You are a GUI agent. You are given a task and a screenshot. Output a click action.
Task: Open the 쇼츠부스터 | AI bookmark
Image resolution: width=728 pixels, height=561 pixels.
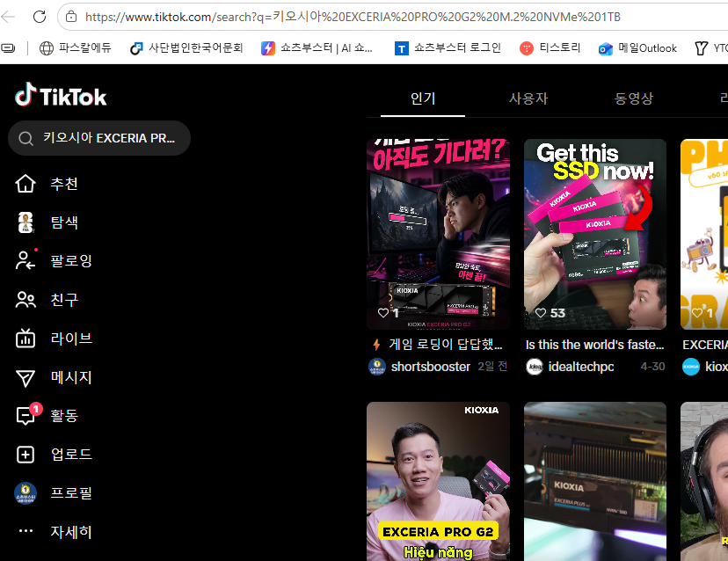317,47
